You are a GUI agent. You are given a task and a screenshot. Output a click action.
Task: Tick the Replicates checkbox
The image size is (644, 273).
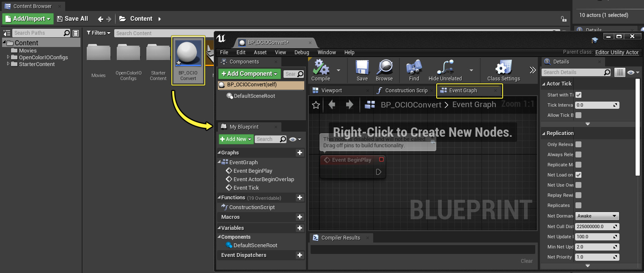pyautogui.click(x=578, y=205)
